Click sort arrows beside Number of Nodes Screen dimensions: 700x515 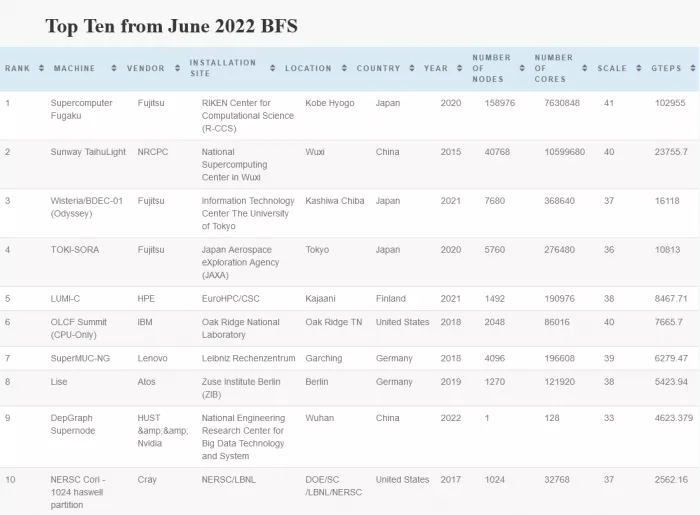pos(522,68)
